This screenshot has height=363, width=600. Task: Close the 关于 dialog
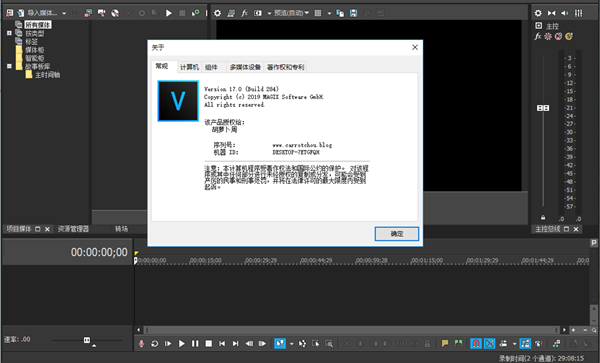coord(415,47)
